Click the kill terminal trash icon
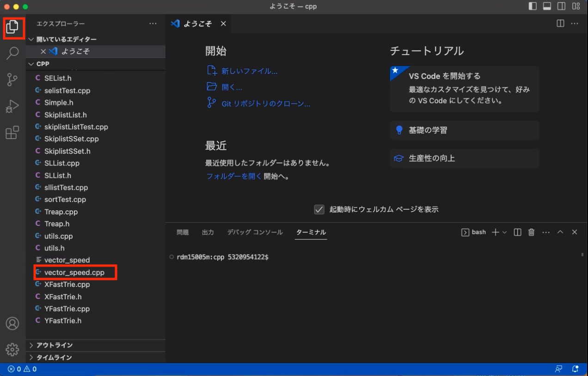The width and height of the screenshot is (588, 376). pos(532,232)
